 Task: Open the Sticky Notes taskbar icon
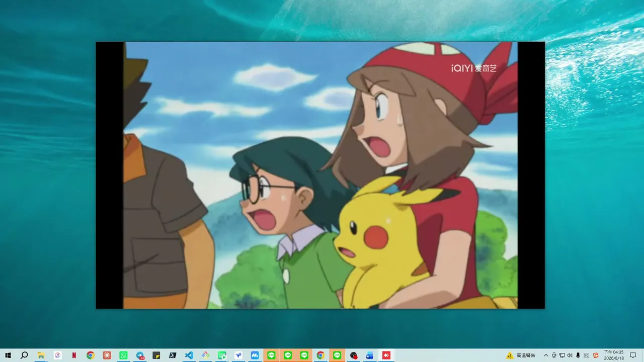coord(156,355)
